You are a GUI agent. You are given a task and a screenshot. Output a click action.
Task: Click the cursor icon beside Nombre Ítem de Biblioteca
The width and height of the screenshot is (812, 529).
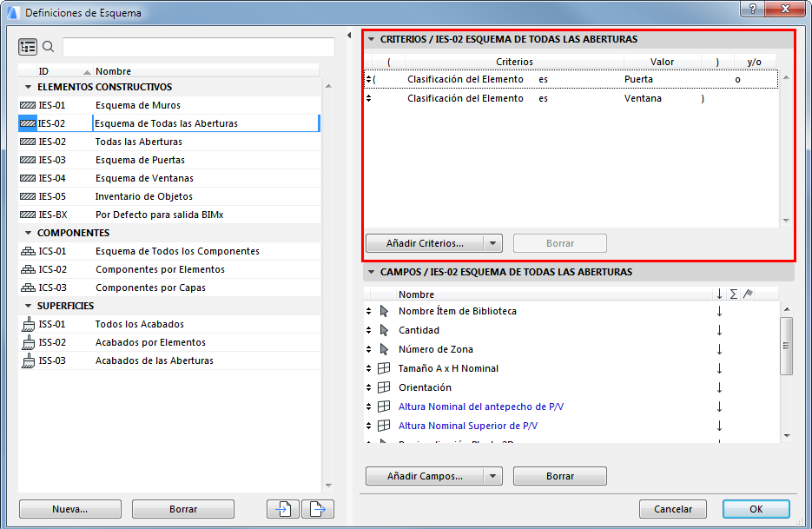384,311
